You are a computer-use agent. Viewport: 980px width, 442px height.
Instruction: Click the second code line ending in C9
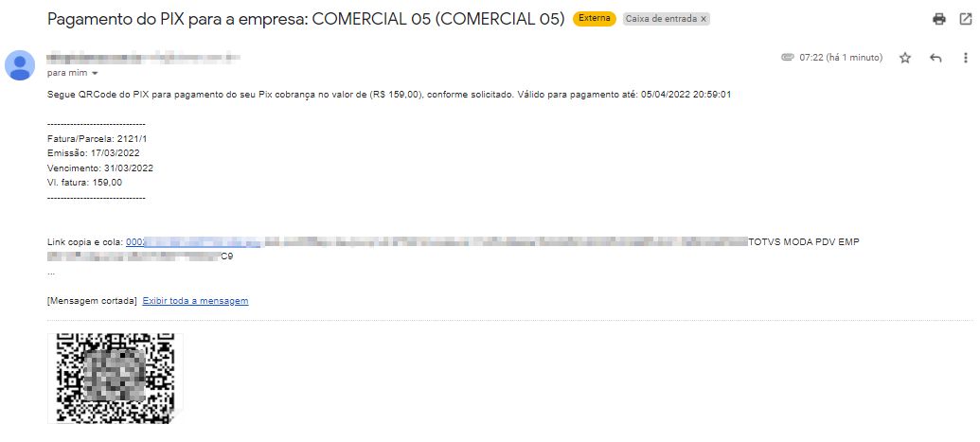click(140, 256)
